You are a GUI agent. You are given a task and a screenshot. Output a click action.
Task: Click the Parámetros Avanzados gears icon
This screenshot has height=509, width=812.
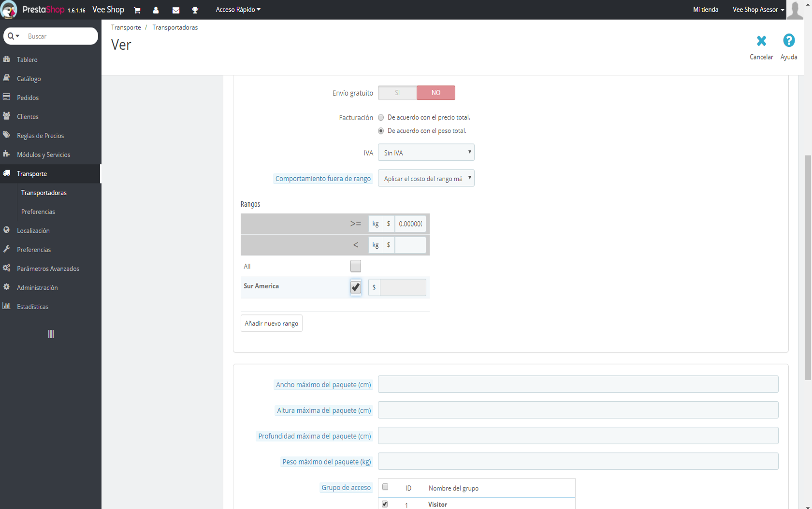[7, 268]
